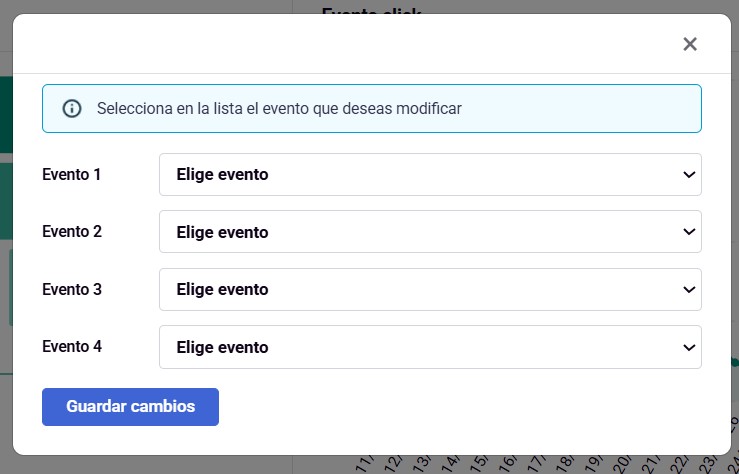This screenshot has width=739, height=474.
Task: Click the green chart data point at right edge
Action: tap(735, 362)
